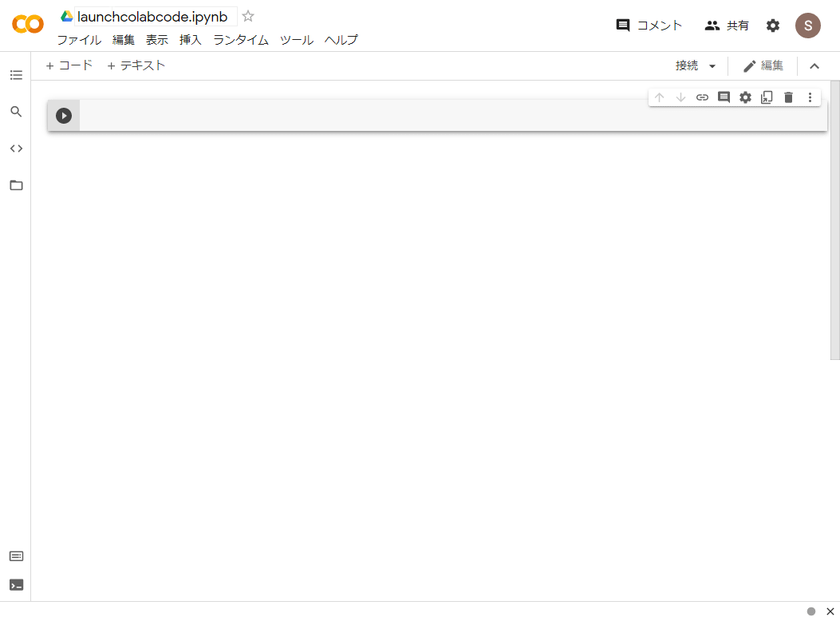Open the cell settings gear
Screen dimensions: 840x621
pos(745,97)
